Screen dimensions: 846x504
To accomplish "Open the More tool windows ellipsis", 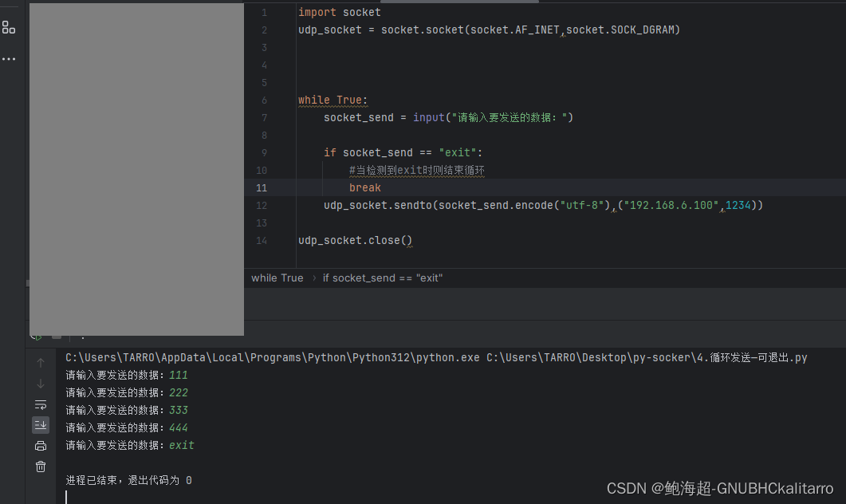I will tap(9, 59).
